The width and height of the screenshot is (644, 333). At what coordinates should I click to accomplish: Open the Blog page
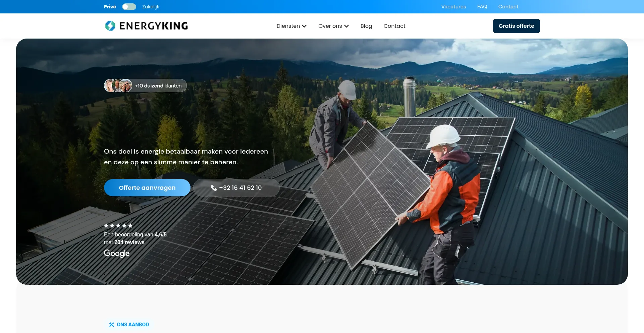[366, 26]
